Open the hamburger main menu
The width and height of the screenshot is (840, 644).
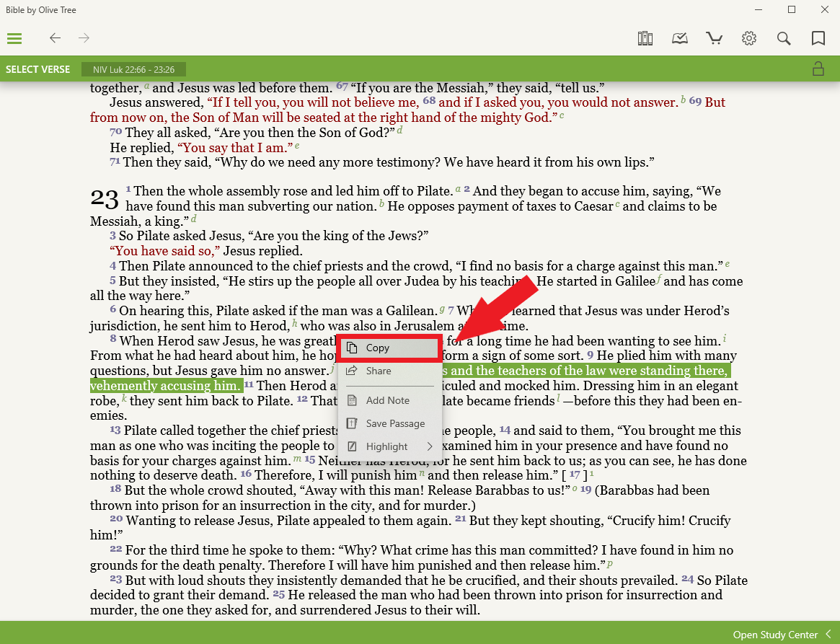coord(14,39)
